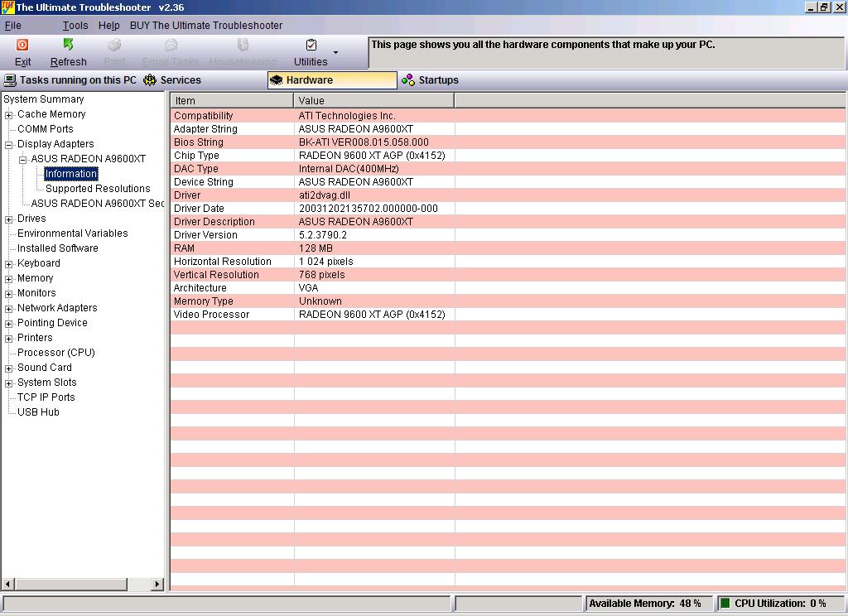Expand the Drives node
The image size is (848, 616).
click(x=8, y=219)
